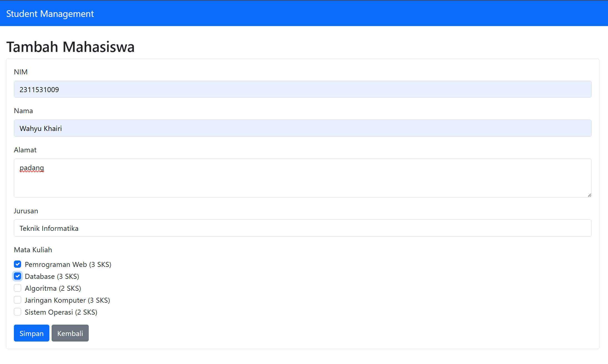
Task: Click the Student Management brand link
Action: (50, 14)
